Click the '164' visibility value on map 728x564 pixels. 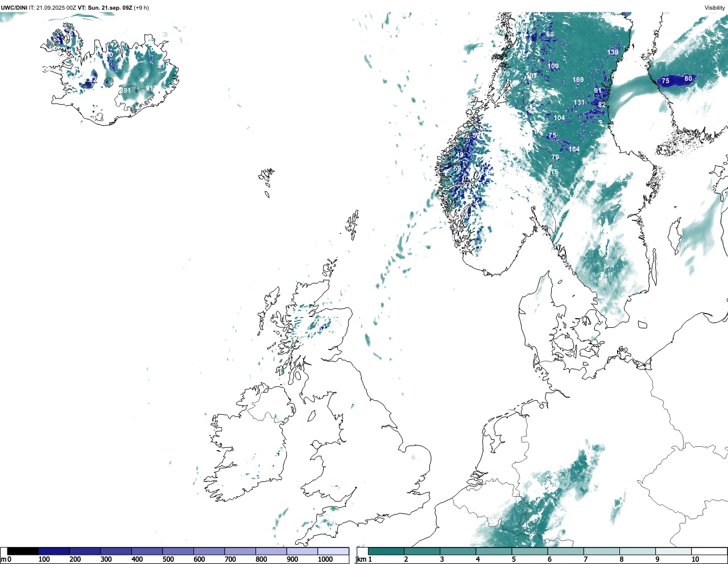574,149
